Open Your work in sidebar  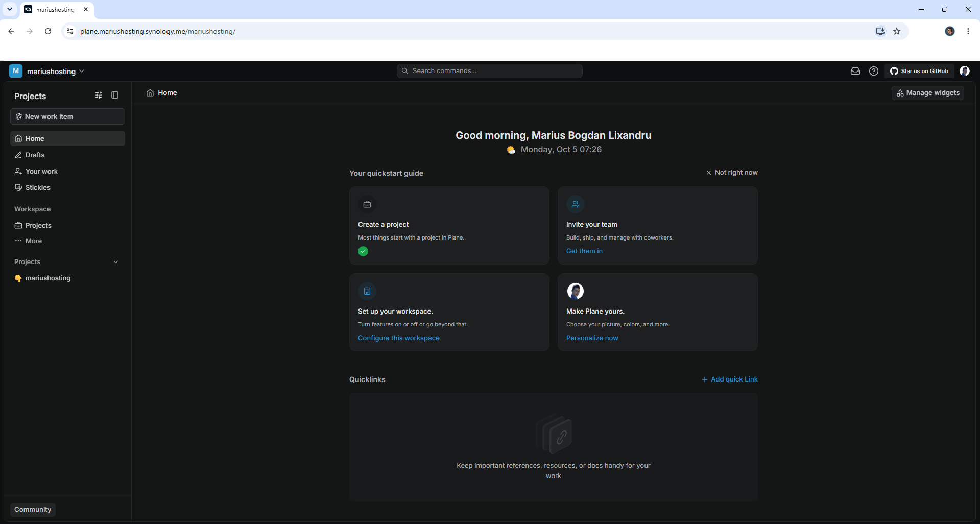tap(67, 171)
